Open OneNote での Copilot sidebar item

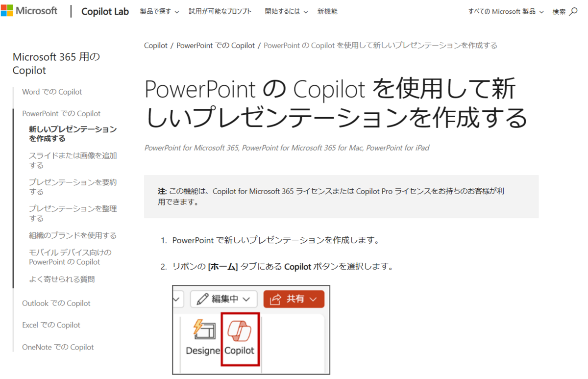(58, 347)
